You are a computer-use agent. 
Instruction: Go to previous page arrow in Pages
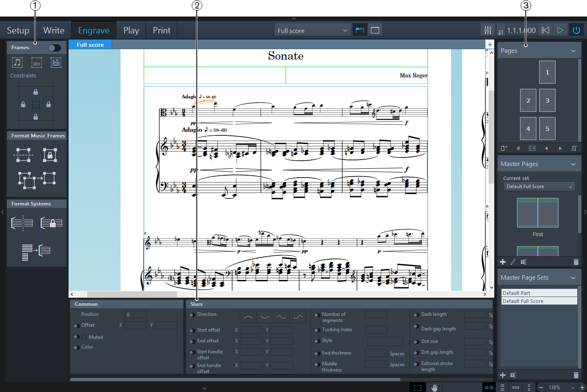[546, 148]
